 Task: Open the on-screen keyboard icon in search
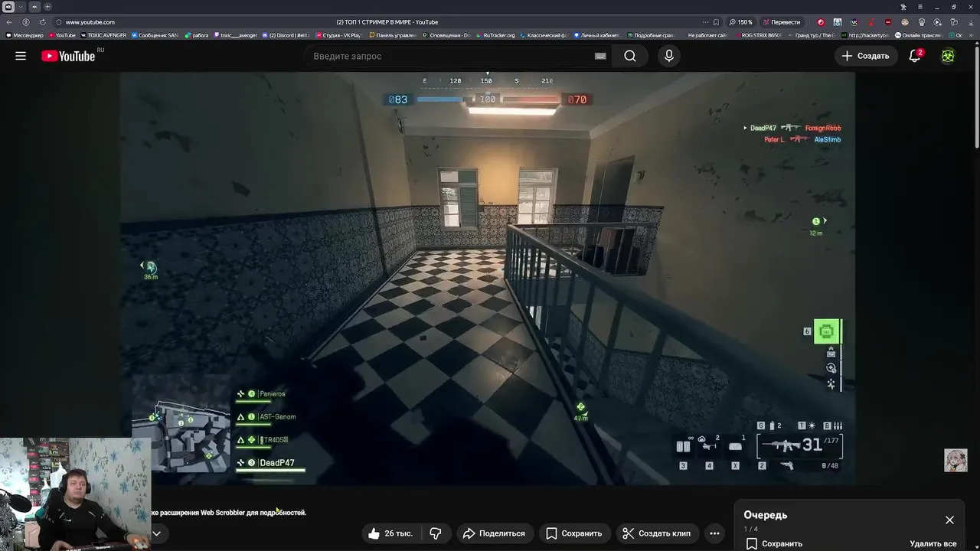pos(600,56)
